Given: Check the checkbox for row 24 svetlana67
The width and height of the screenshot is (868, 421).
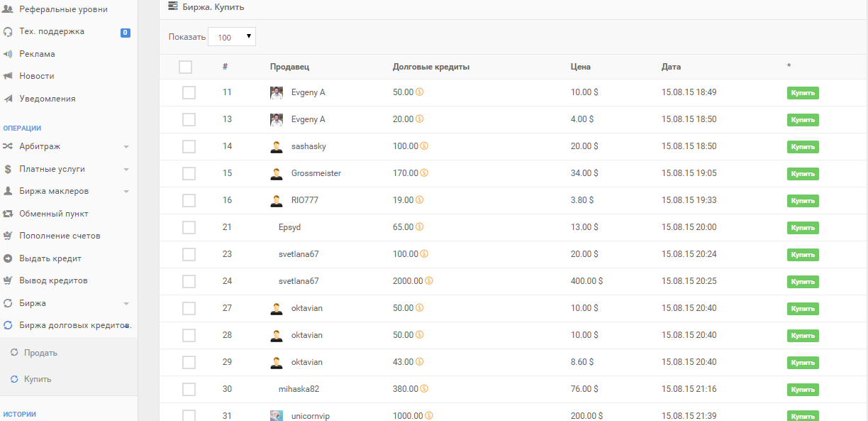Looking at the screenshot, I should pyautogui.click(x=189, y=281).
